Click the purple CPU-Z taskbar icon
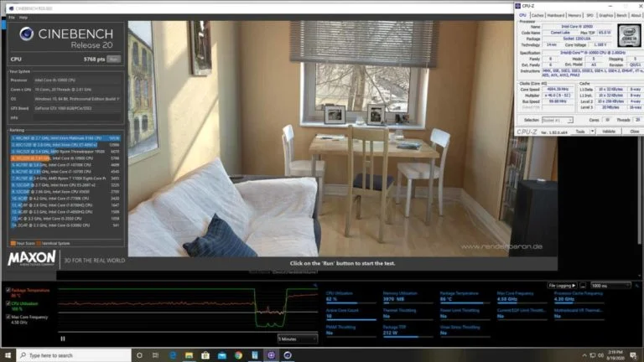 (271, 355)
